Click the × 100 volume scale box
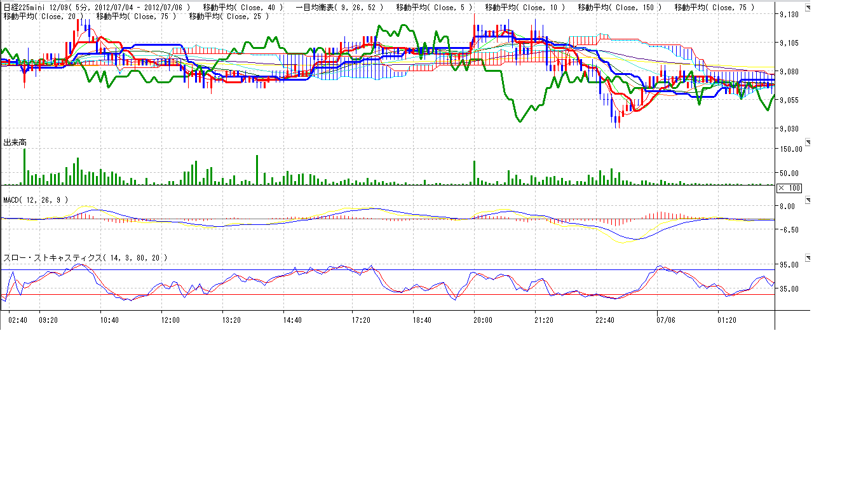 (x=790, y=188)
